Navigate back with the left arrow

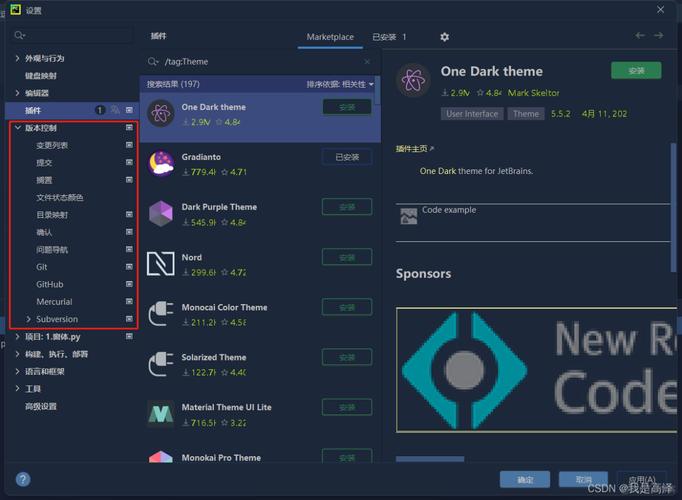[x=641, y=36]
